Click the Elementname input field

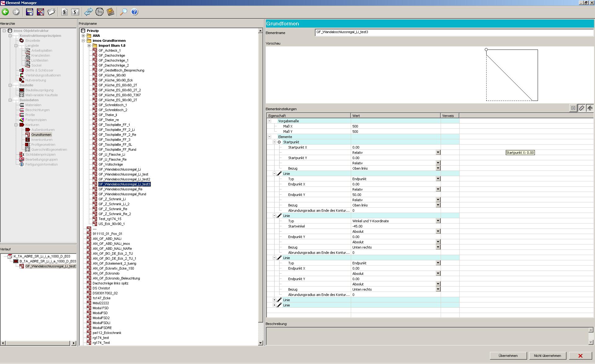coord(454,32)
